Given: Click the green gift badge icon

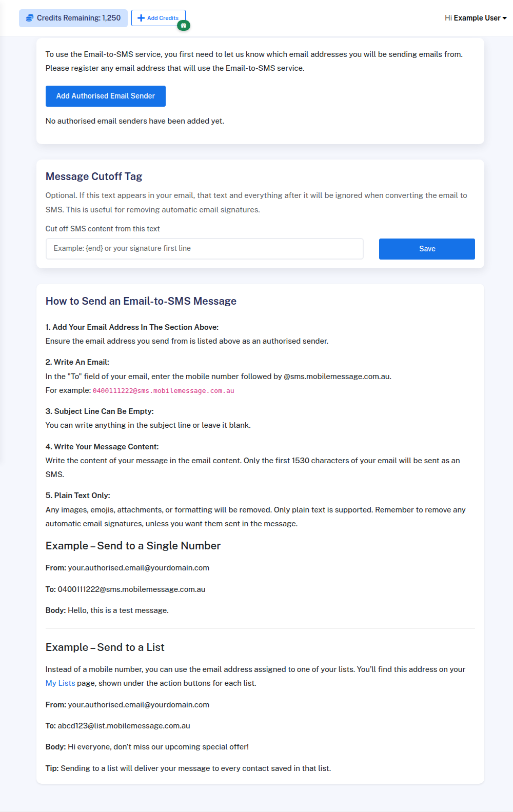Looking at the screenshot, I should click(184, 26).
